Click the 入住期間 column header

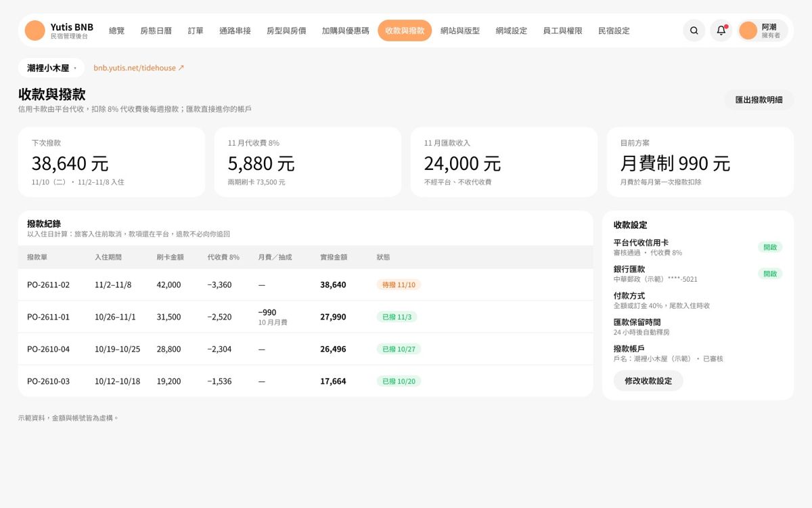108,257
